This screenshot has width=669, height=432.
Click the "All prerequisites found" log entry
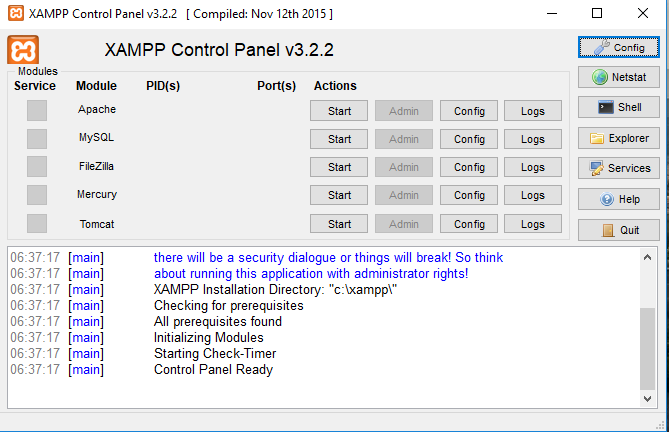(218, 322)
